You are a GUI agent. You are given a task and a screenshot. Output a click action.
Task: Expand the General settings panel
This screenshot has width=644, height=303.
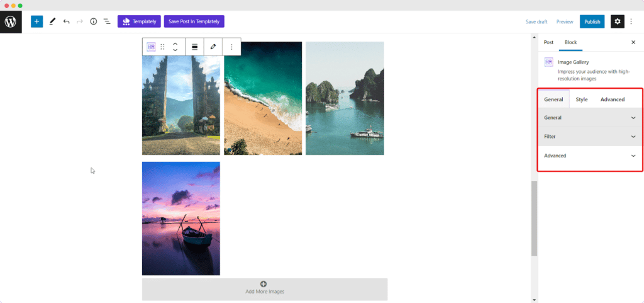point(589,118)
